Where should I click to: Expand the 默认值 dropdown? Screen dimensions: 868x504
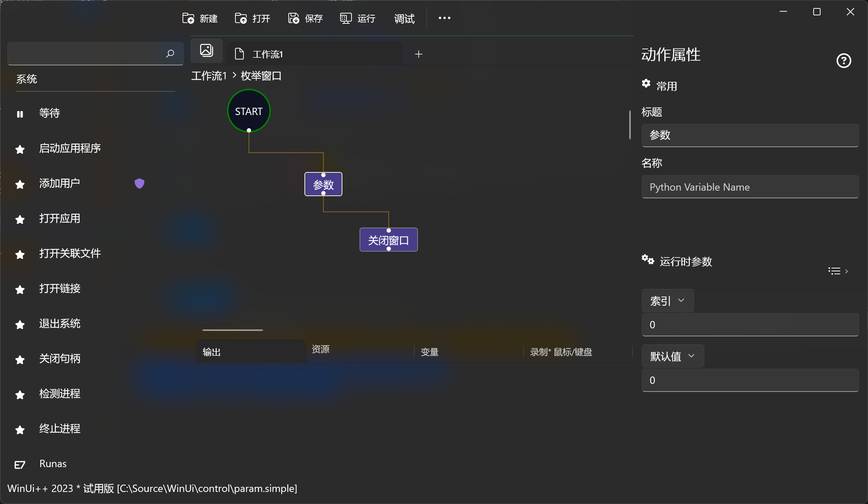point(673,356)
